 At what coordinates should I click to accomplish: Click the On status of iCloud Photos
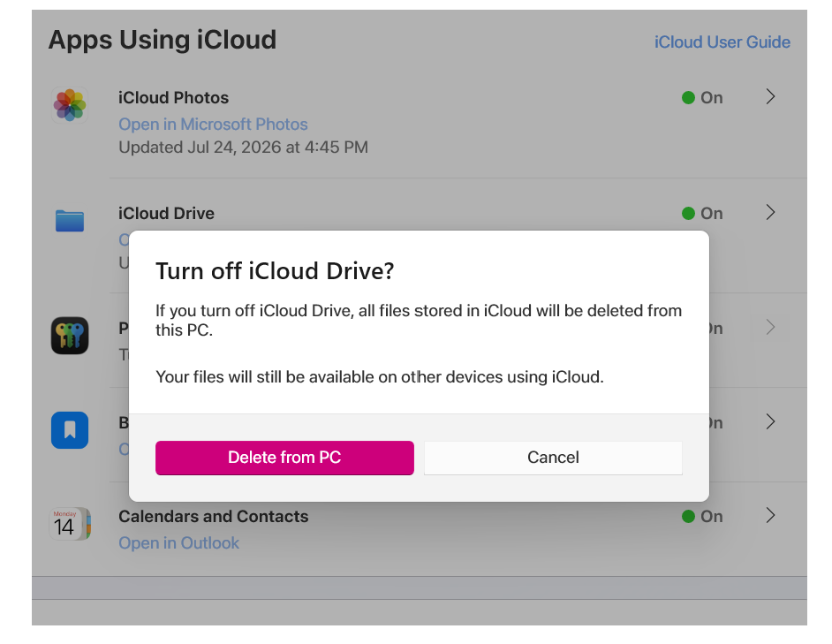702,98
